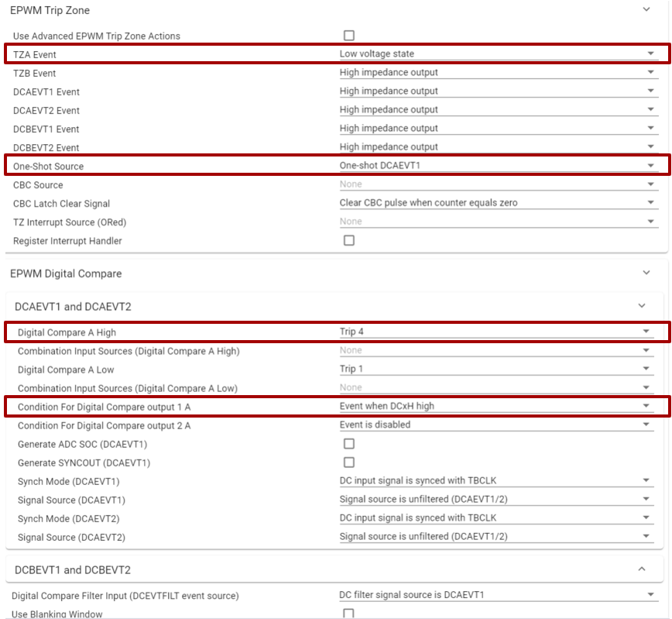672x619 pixels.
Task: Expand the DCBEVT1 and DCBEVT2 chevron
Action: [x=641, y=569]
